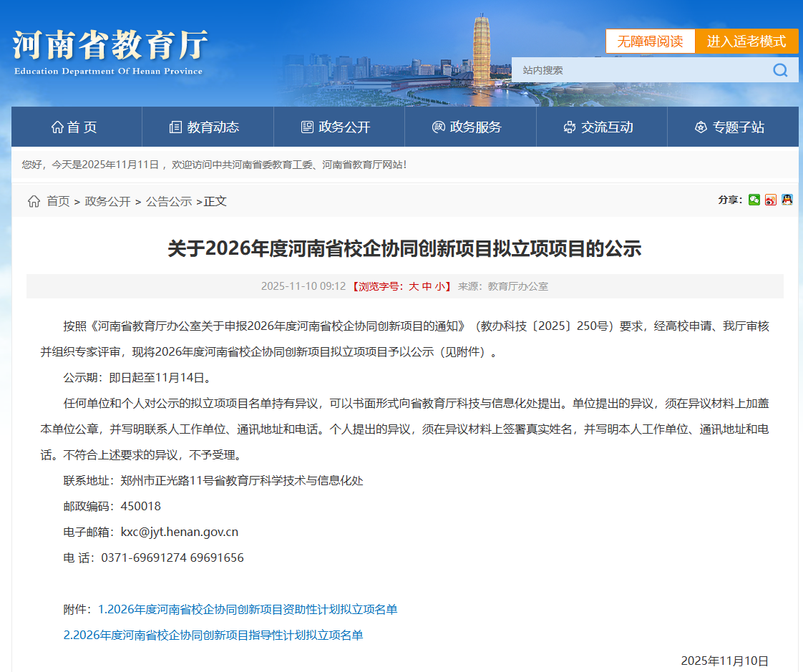Screen dimensions: 803x672
Task: Select 交流互动 in the navigation bar
Action: tap(600, 127)
